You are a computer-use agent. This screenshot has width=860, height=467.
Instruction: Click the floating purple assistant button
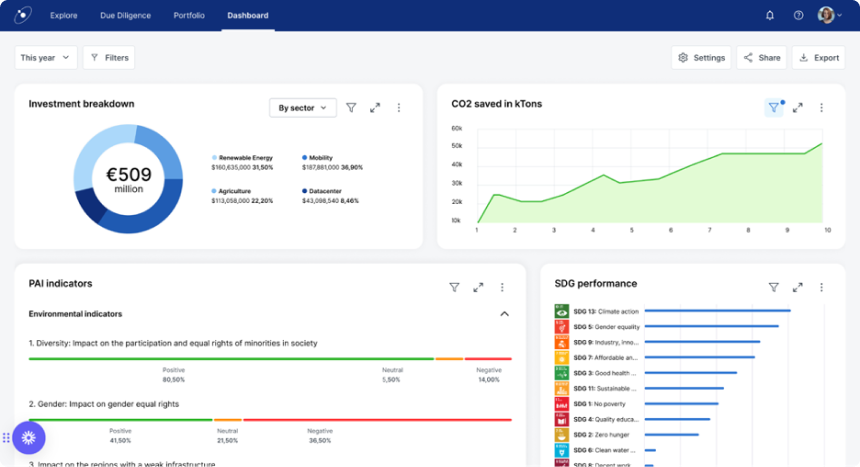(29, 437)
